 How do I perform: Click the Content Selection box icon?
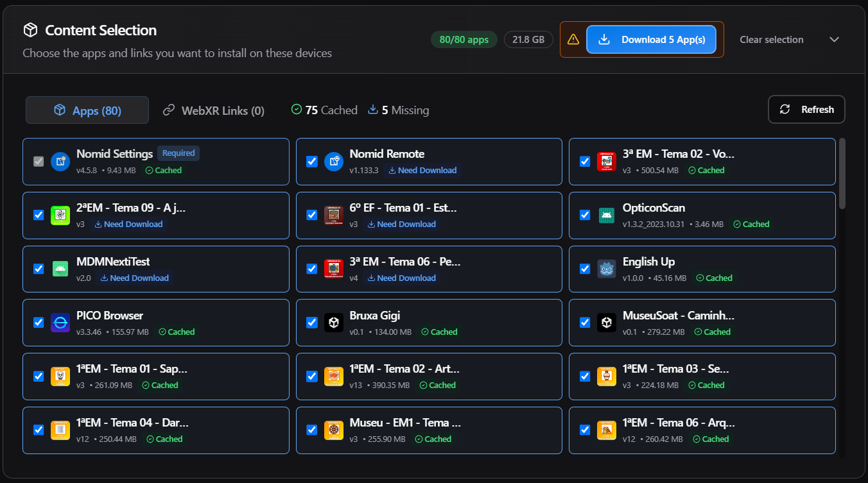(30, 30)
